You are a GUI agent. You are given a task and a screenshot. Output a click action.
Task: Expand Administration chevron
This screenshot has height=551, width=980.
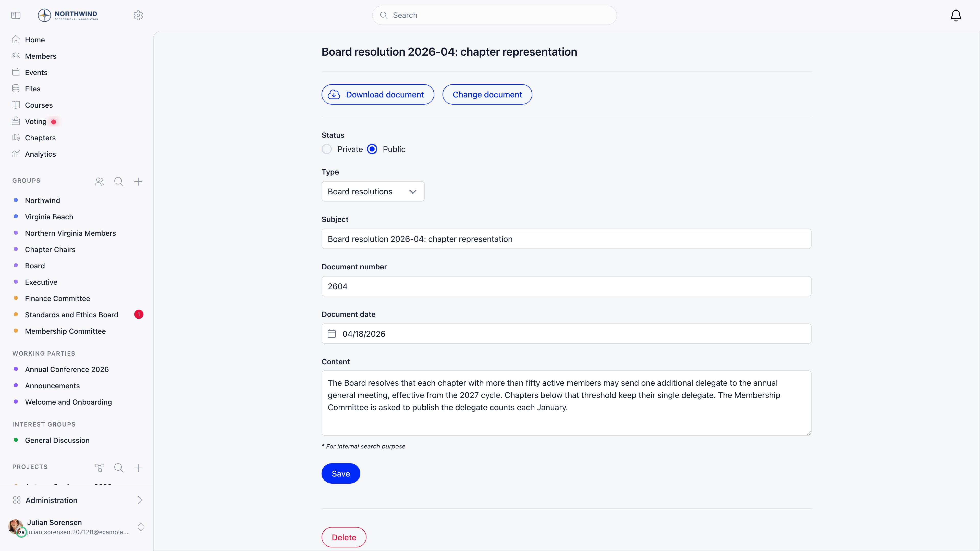140,500
